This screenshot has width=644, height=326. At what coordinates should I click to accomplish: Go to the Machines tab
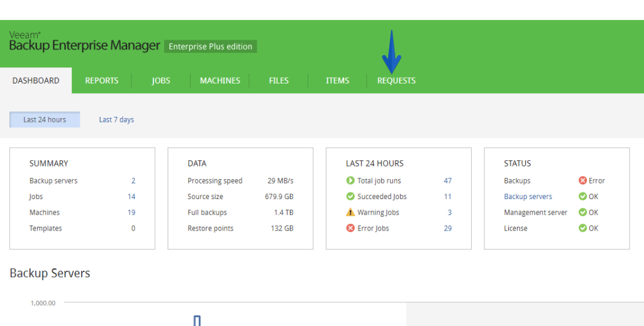click(x=220, y=80)
